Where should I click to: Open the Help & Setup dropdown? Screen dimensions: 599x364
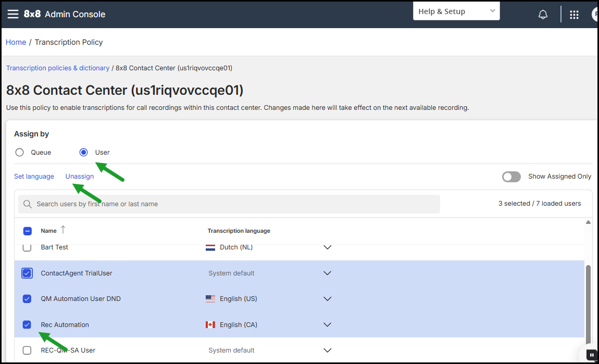click(x=456, y=11)
